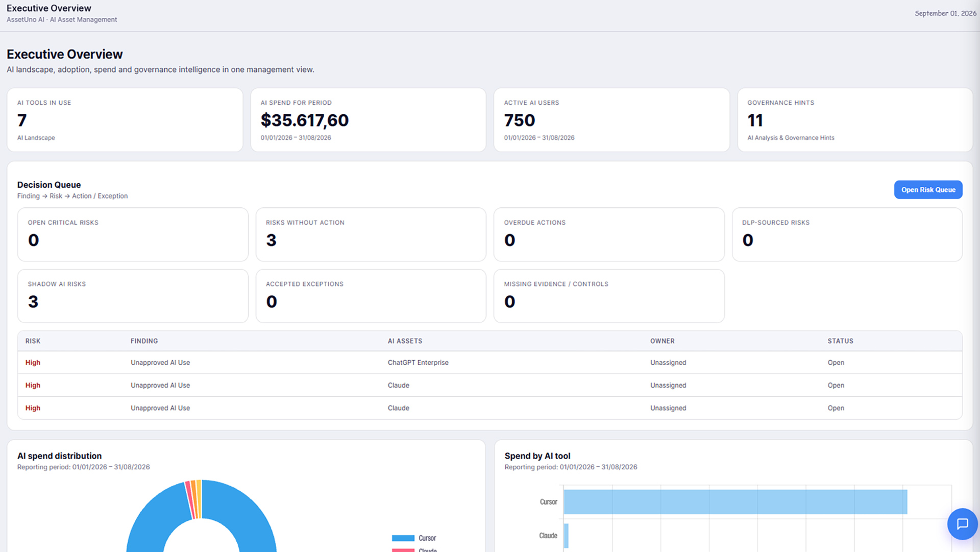Image resolution: width=980 pixels, height=552 pixels.
Task: Click the STATUS column header
Action: pyautogui.click(x=840, y=341)
